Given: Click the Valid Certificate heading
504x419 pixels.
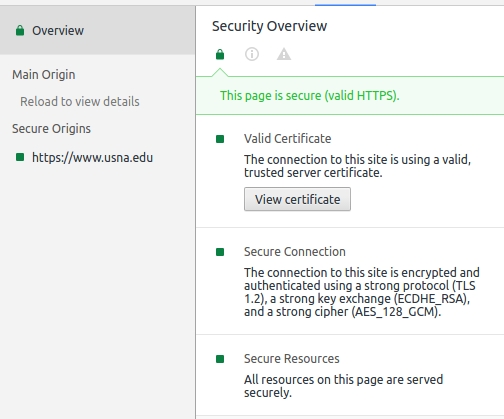Looking at the screenshot, I should 287,138.
